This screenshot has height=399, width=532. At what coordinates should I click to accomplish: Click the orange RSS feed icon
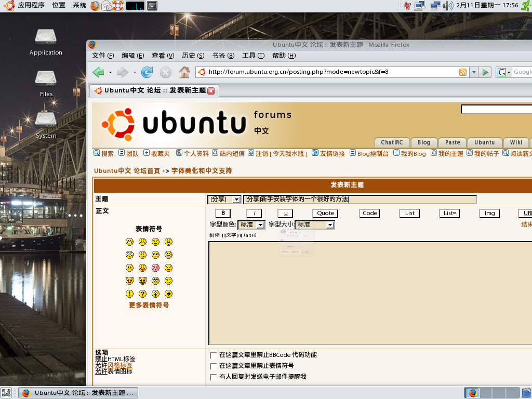coord(463,72)
